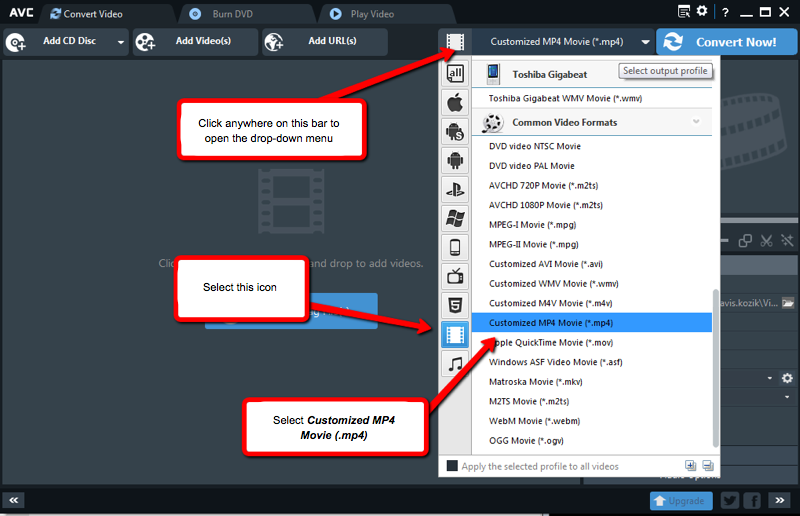Open the Add CD Disc dropdown arrow
Screen dimensions: 800x516
tap(120, 42)
